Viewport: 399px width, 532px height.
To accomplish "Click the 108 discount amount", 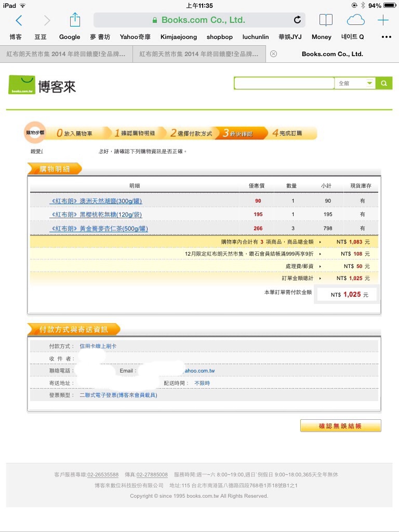I will point(358,254).
